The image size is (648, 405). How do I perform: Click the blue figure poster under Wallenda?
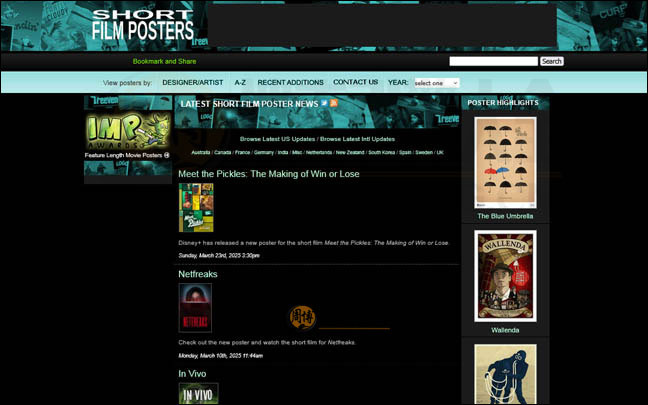505,374
